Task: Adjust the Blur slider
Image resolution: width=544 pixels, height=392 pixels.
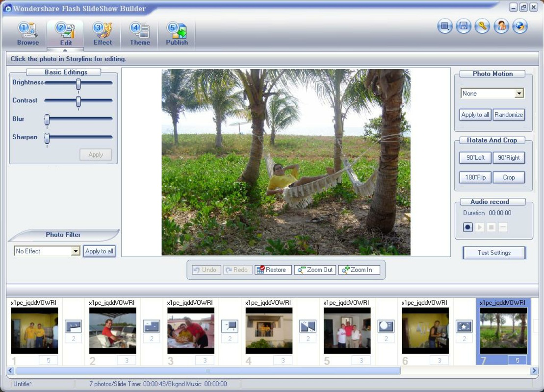Action: click(x=47, y=120)
